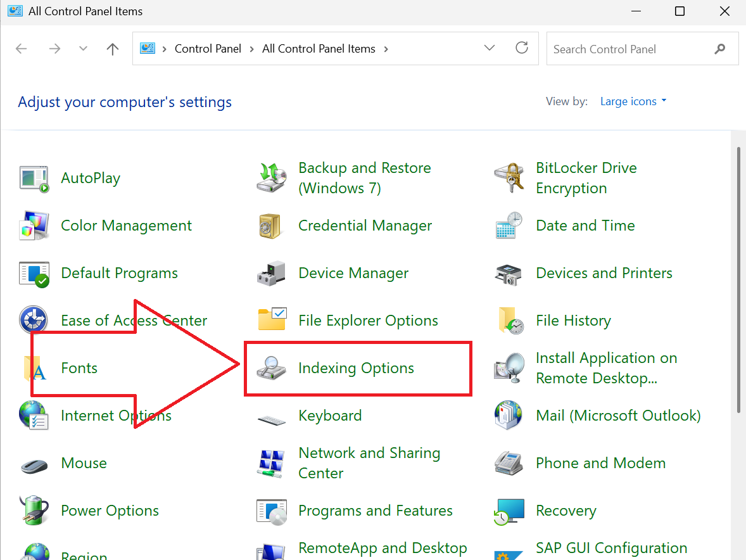
Task: Click the vertical scrollbar thumb
Action: point(738,280)
